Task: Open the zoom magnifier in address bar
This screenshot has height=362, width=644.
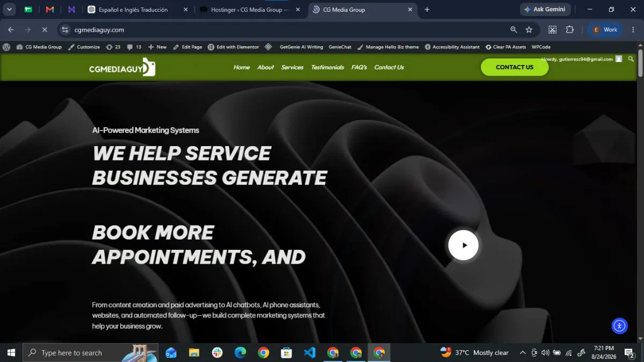Action: pyautogui.click(x=514, y=30)
